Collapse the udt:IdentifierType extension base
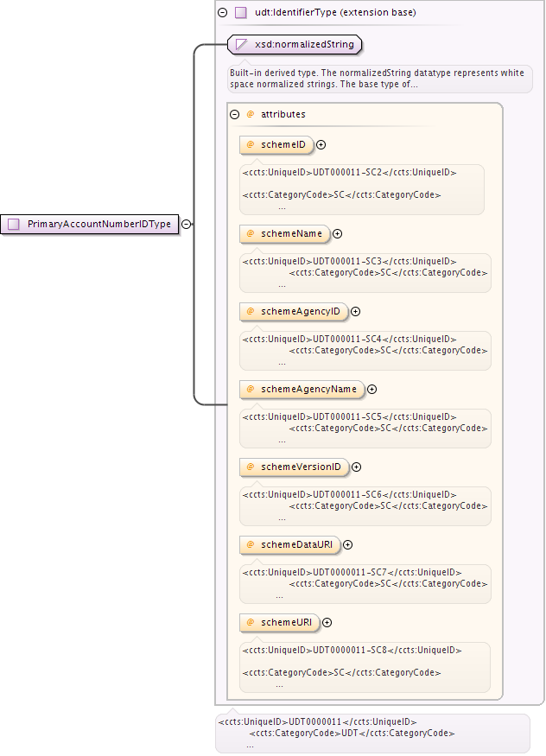The height and width of the screenshot is (756, 546). [223, 13]
